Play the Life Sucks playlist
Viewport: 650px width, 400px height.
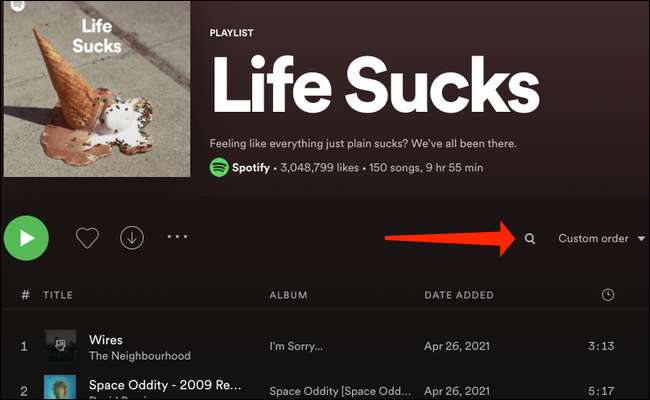pos(27,238)
